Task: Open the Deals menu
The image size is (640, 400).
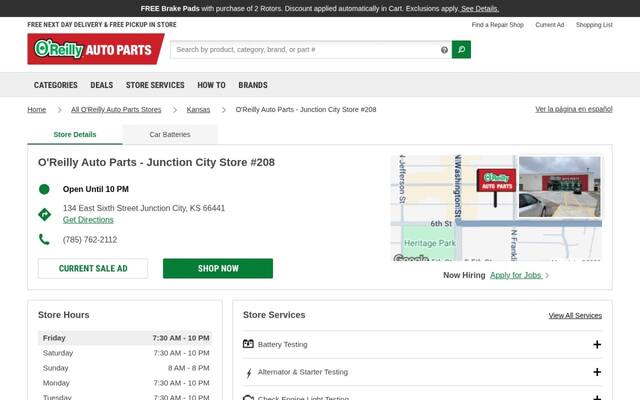Action: [x=102, y=85]
